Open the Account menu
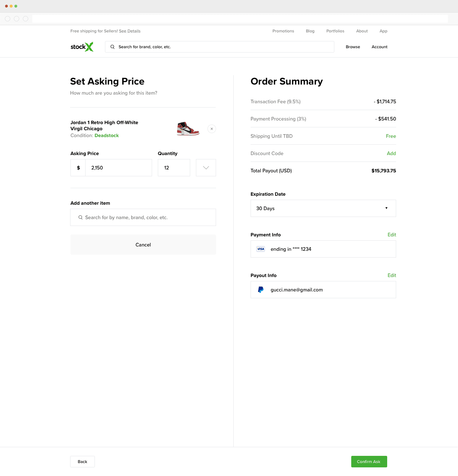 point(379,47)
